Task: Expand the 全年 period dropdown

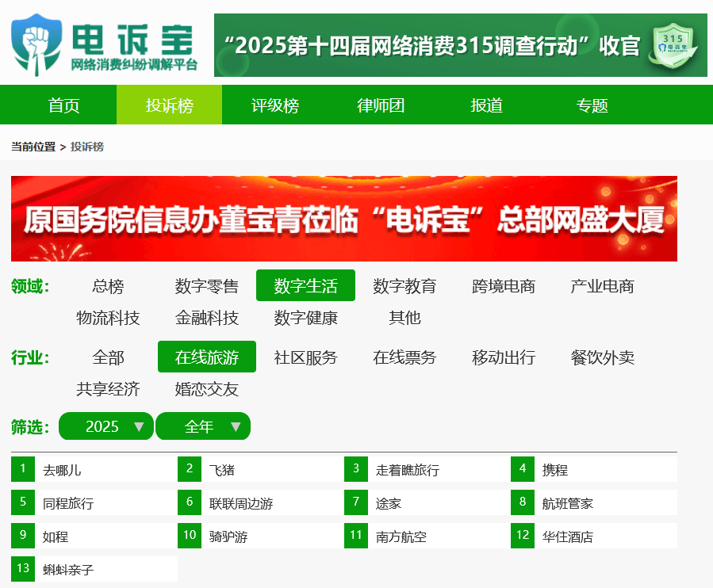Action: pos(203,426)
